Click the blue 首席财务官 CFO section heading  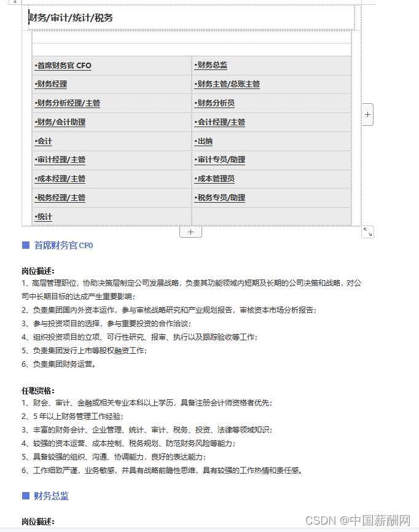click(63, 245)
